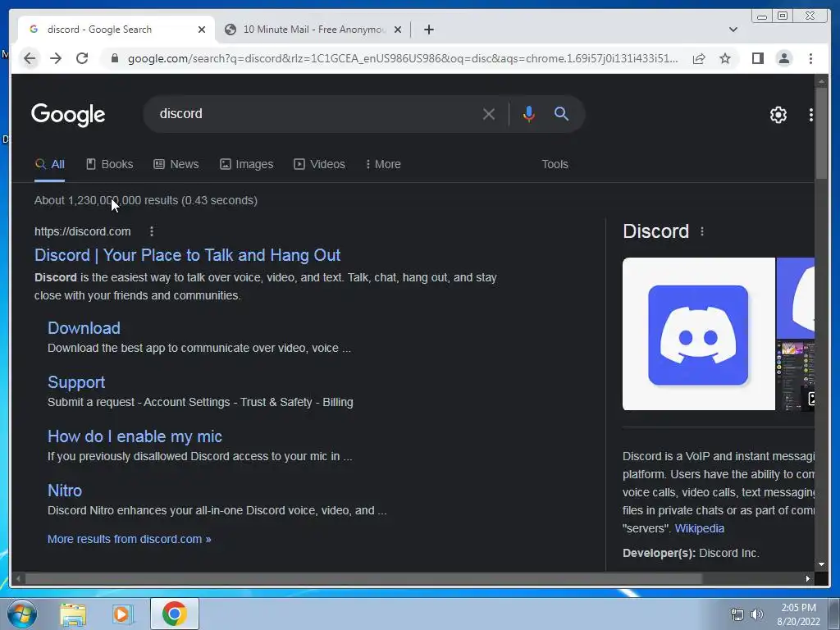Image resolution: width=840 pixels, height=630 pixels.
Task: Close the 10 Minute Mail tab
Action: [398, 30]
